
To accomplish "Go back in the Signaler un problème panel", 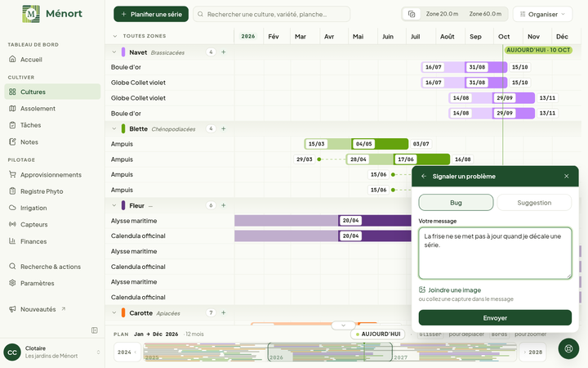I will [x=424, y=176].
